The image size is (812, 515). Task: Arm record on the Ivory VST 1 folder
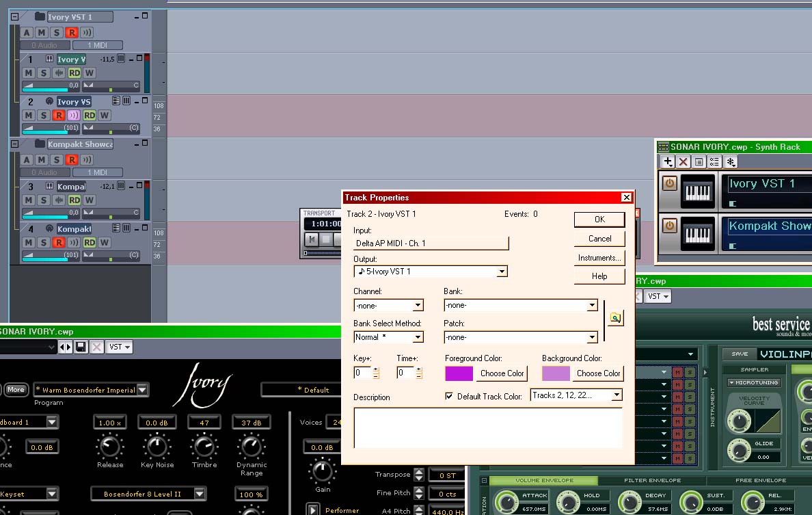[x=72, y=33]
